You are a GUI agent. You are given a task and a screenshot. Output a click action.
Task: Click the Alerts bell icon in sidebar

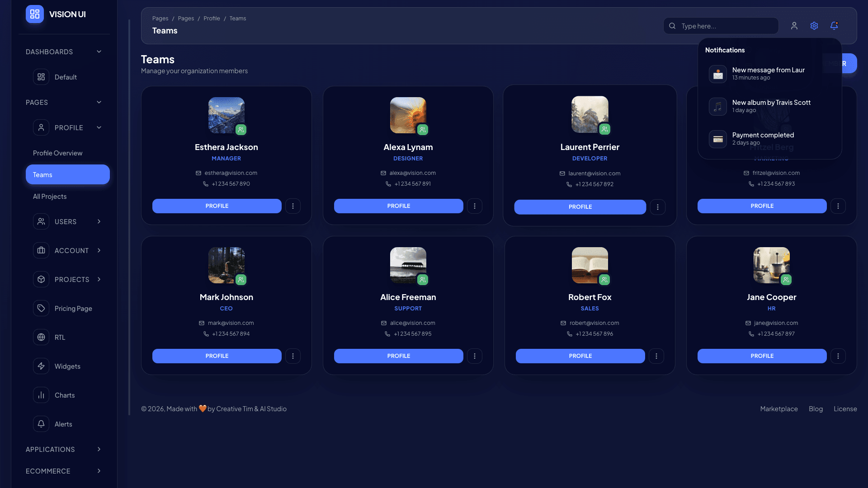pos(41,424)
